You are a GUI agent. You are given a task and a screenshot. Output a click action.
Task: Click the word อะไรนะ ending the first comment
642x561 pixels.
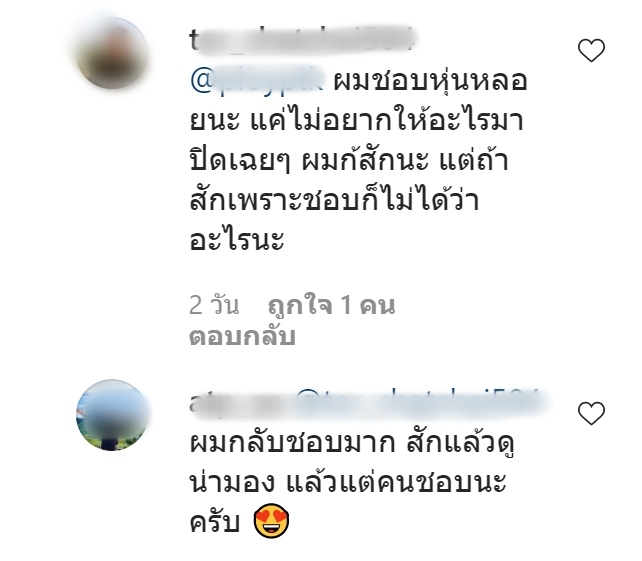pyautogui.click(x=237, y=239)
